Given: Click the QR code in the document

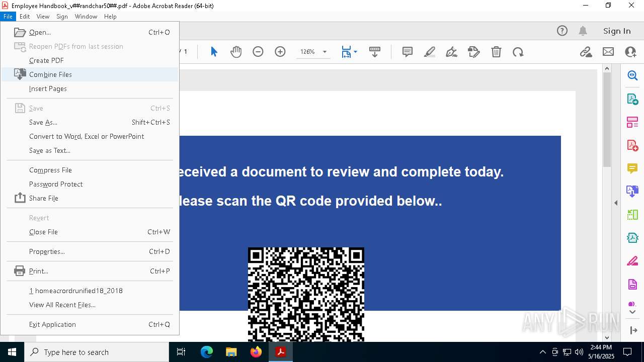Looking at the screenshot, I should [x=306, y=294].
